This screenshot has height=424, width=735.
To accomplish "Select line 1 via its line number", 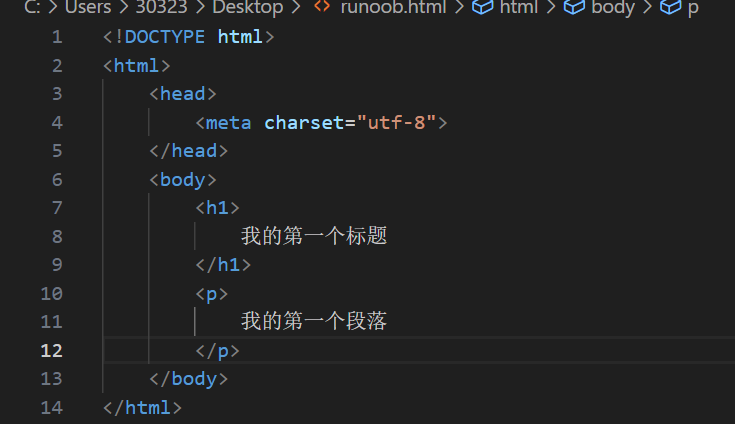I will [56, 37].
